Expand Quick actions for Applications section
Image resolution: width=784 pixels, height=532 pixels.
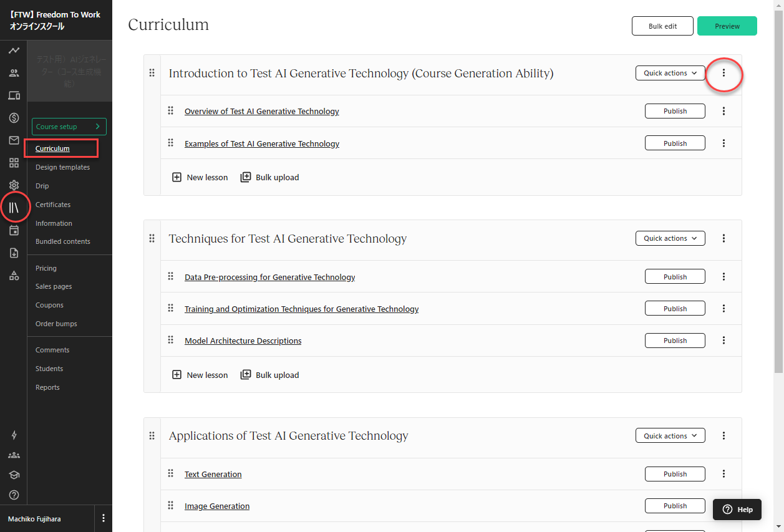pyautogui.click(x=670, y=436)
